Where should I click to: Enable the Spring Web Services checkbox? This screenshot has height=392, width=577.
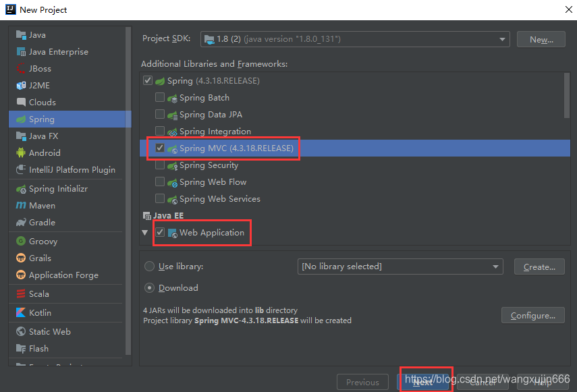(x=160, y=198)
